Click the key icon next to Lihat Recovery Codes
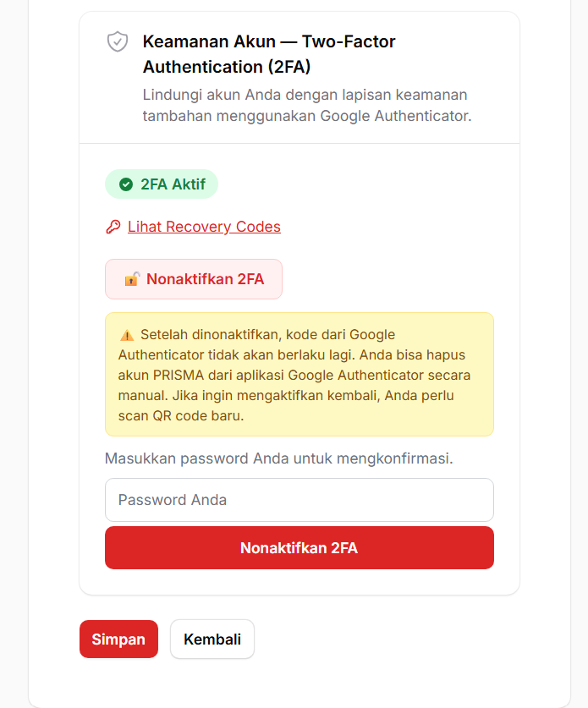The width and height of the screenshot is (588, 708). click(x=113, y=227)
